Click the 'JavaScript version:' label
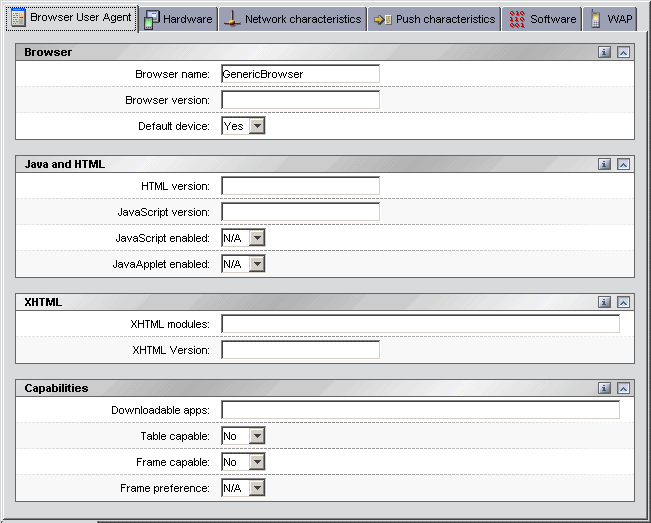Screen dimensions: 651x523 (x=164, y=213)
